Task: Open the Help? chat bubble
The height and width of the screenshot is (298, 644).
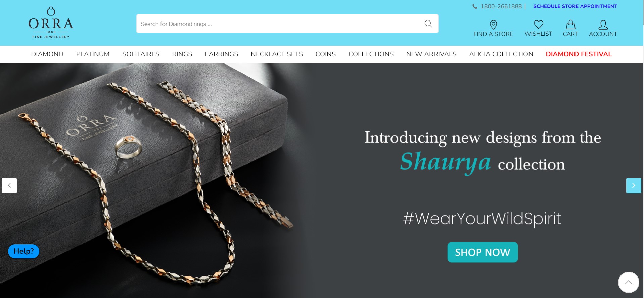Action: [x=24, y=251]
